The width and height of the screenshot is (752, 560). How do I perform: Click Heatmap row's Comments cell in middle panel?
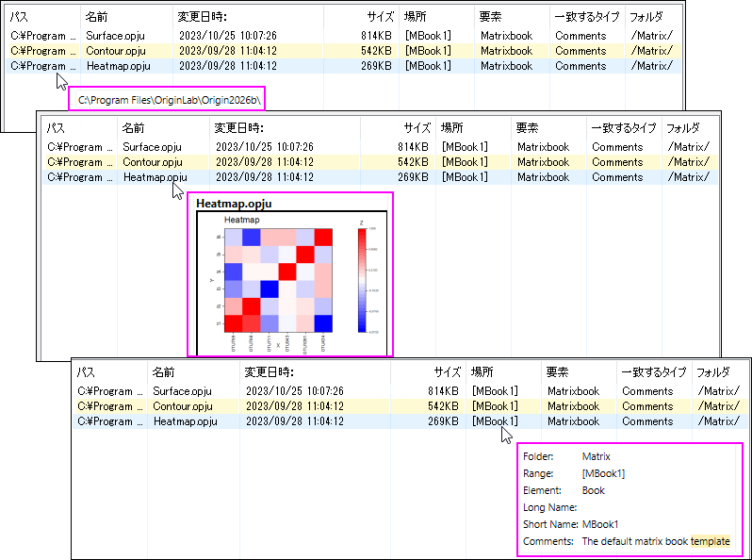point(617,177)
